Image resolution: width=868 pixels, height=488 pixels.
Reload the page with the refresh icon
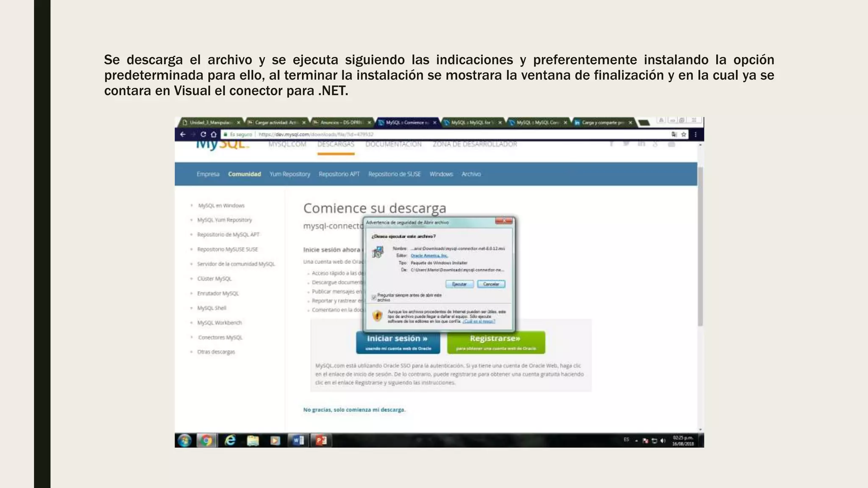coord(203,134)
